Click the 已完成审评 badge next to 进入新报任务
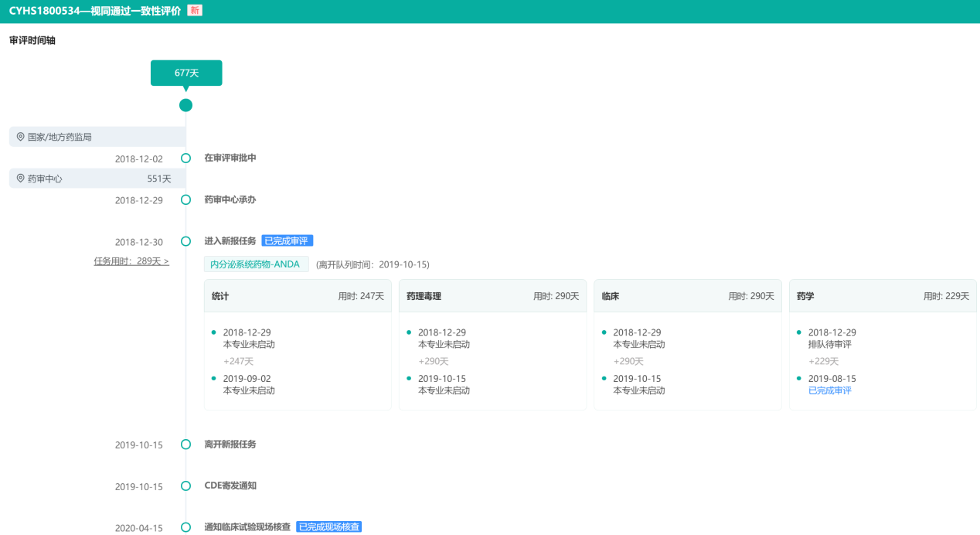 tap(287, 241)
